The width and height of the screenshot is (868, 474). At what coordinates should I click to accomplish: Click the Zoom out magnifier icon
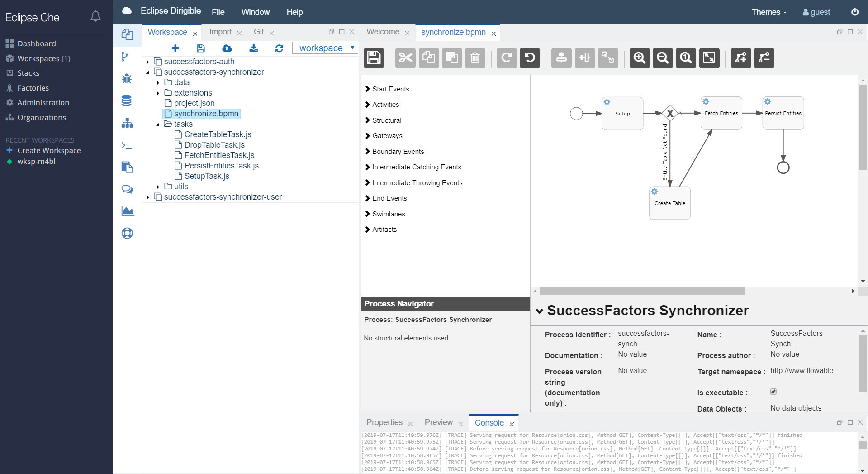663,58
